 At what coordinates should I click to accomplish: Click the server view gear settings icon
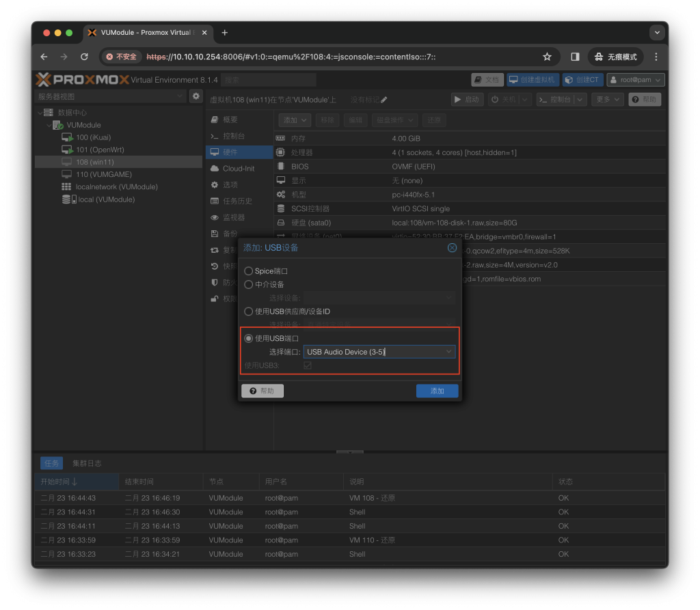coord(196,96)
